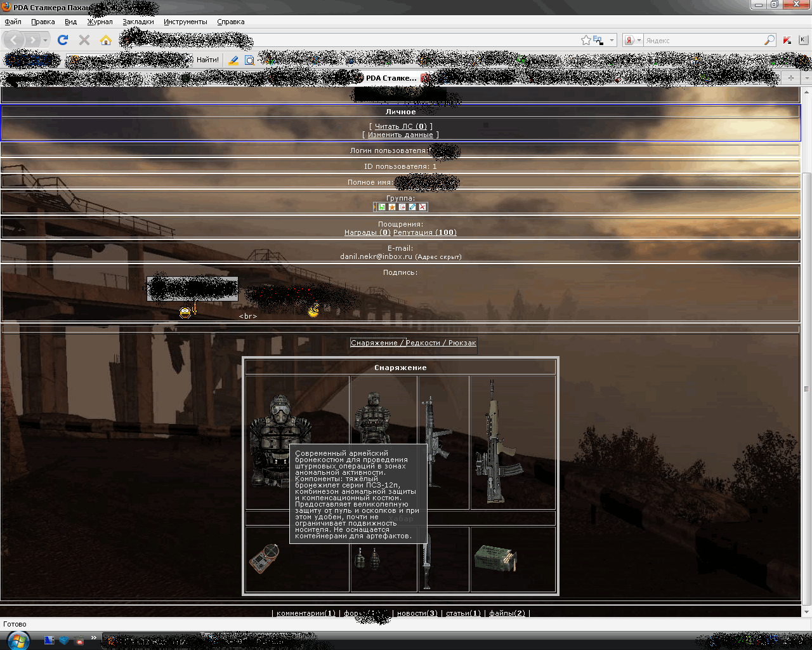Click the Снаряжение panel header

pyautogui.click(x=400, y=368)
